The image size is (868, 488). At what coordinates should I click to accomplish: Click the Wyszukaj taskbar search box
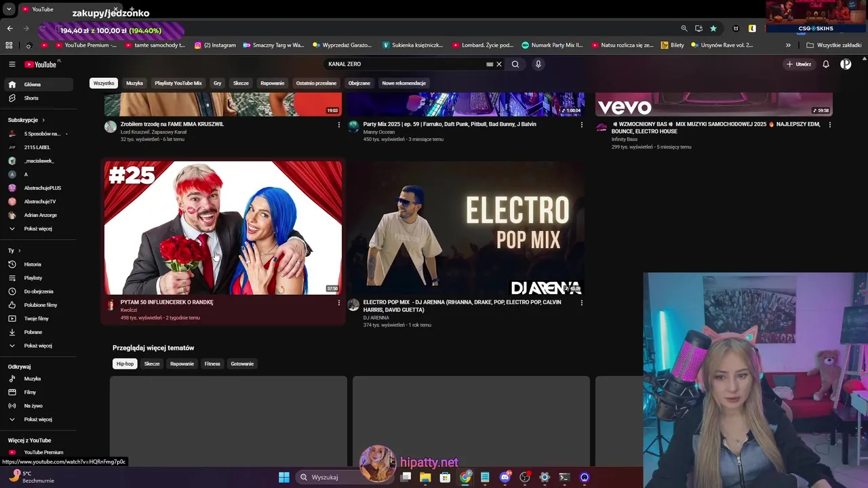click(344, 477)
